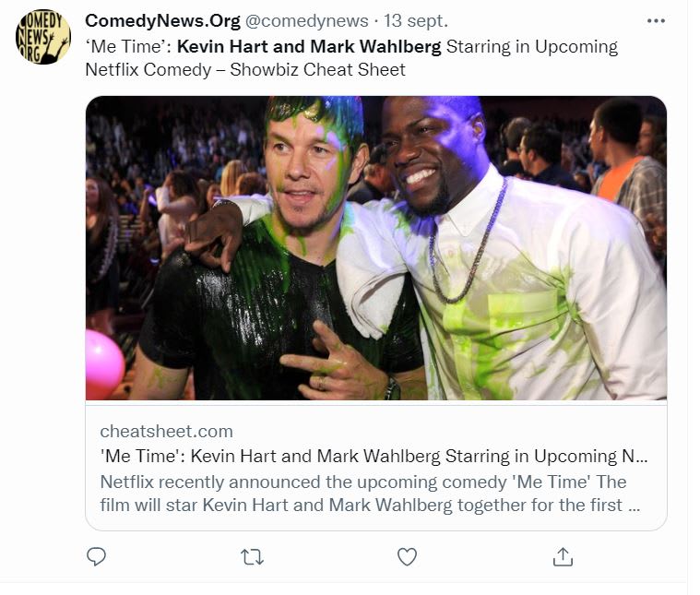The image size is (700, 595).
Task: Retweet the 'Me Time' post
Action: click(252, 556)
